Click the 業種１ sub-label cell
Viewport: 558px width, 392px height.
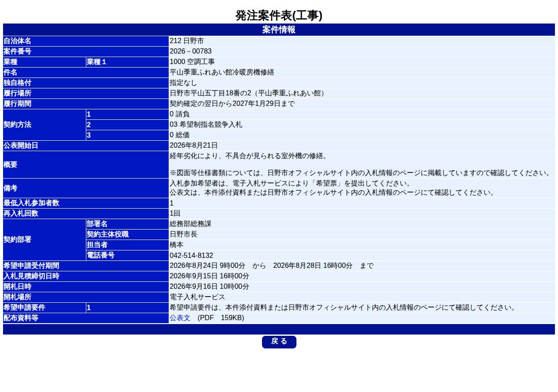click(127, 62)
